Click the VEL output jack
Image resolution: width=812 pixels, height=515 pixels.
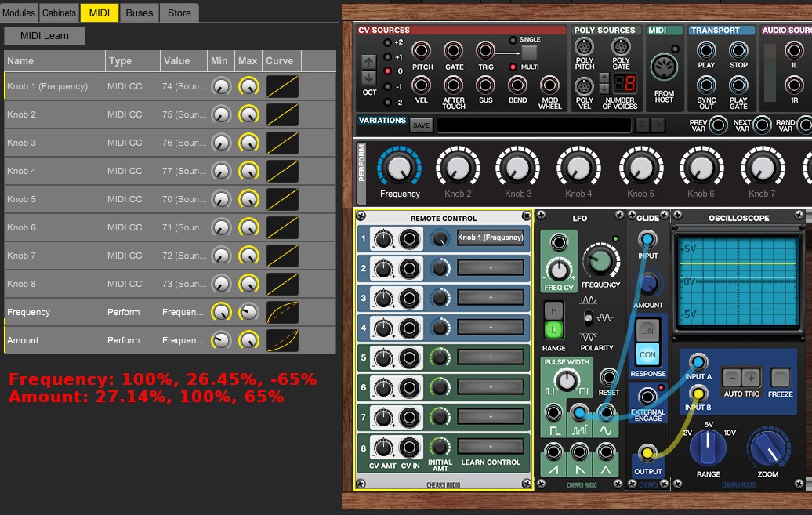(421, 85)
